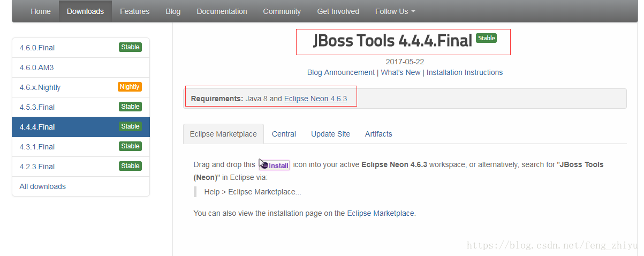Expand the Follow Us dropdown
The height and width of the screenshot is (256, 644).
[395, 11]
